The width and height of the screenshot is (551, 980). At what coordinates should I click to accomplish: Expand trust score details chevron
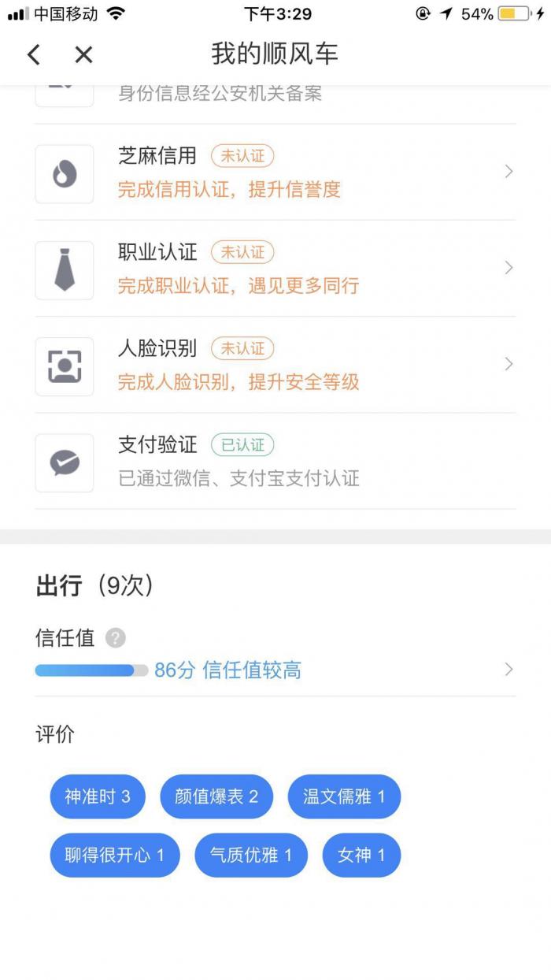pyautogui.click(x=508, y=670)
